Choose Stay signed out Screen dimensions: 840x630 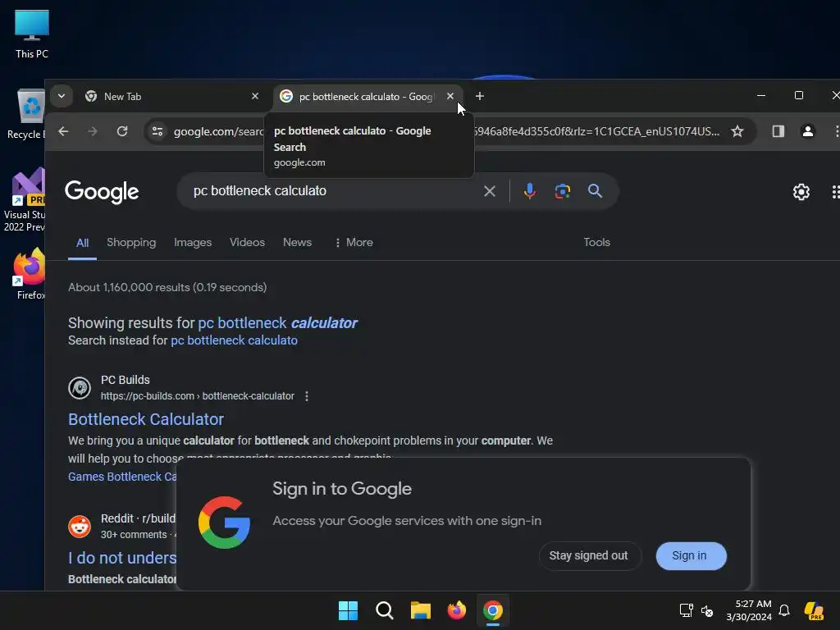coord(589,556)
